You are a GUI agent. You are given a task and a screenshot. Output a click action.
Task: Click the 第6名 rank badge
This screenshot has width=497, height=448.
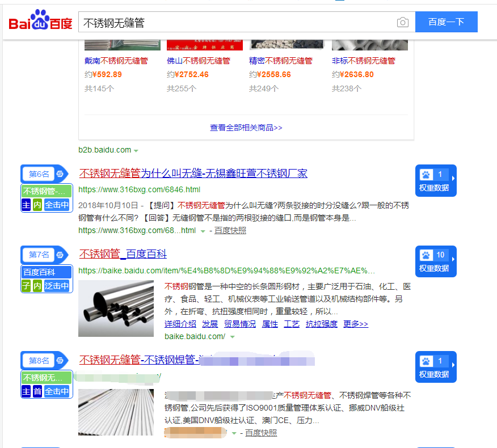click(39, 174)
